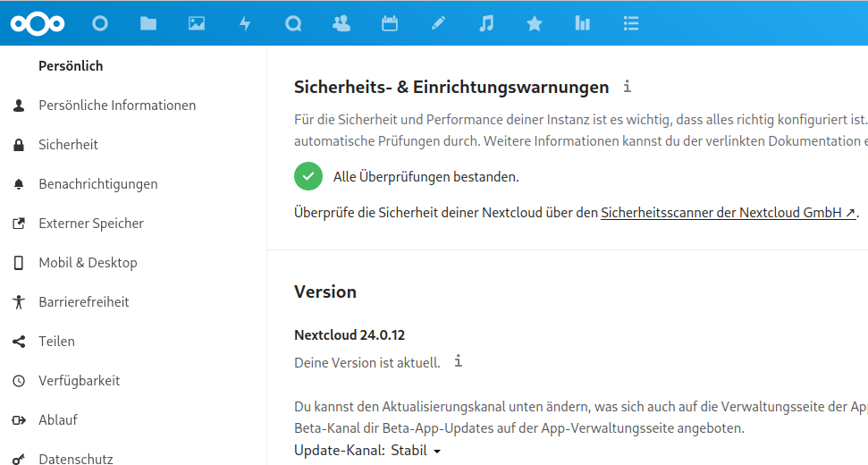Viewport: 868px width, 465px height.
Task: Follow the Sicherheitsscanner der Nextcloud GmbH link
Action: 729,213
